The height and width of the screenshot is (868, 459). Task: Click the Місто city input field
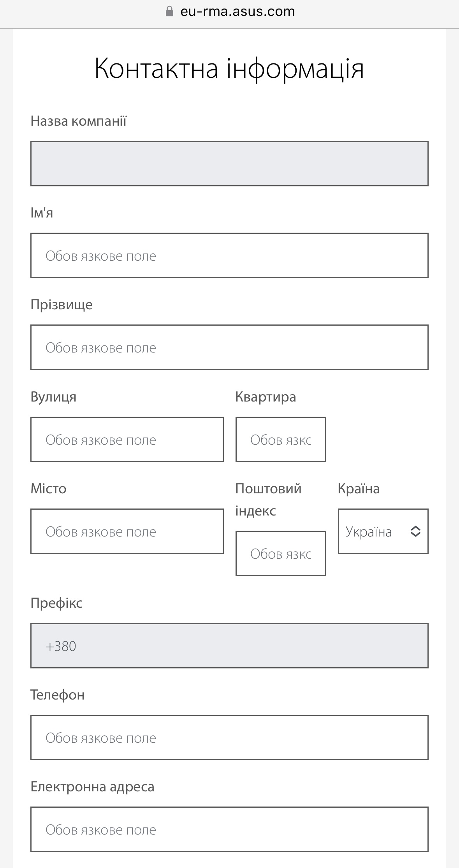coord(127,531)
